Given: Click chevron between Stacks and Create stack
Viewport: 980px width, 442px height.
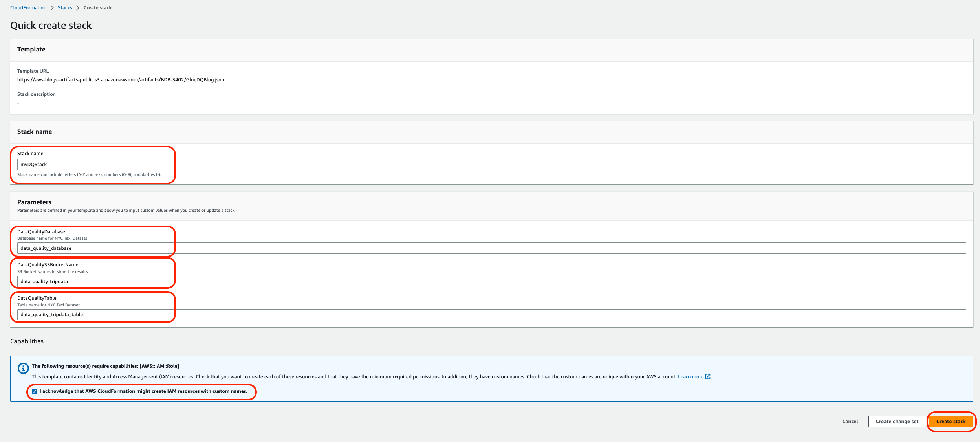Looking at the screenshot, I should [x=78, y=8].
